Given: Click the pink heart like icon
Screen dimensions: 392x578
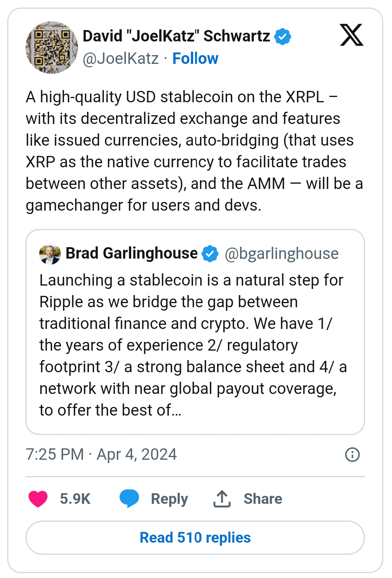Looking at the screenshot, I should coord(38,499).
